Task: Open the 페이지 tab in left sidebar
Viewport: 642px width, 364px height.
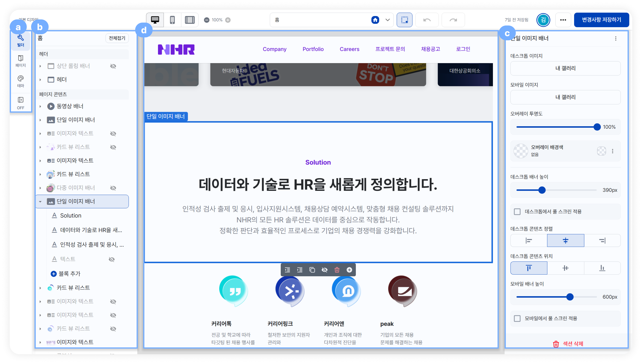Action: 21,61
